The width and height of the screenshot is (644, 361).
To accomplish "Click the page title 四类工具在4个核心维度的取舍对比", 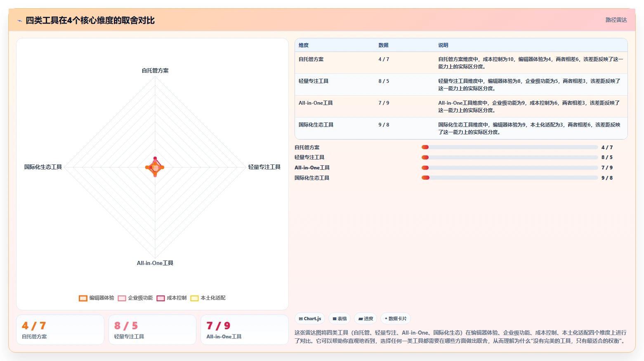I will [90, 20].
